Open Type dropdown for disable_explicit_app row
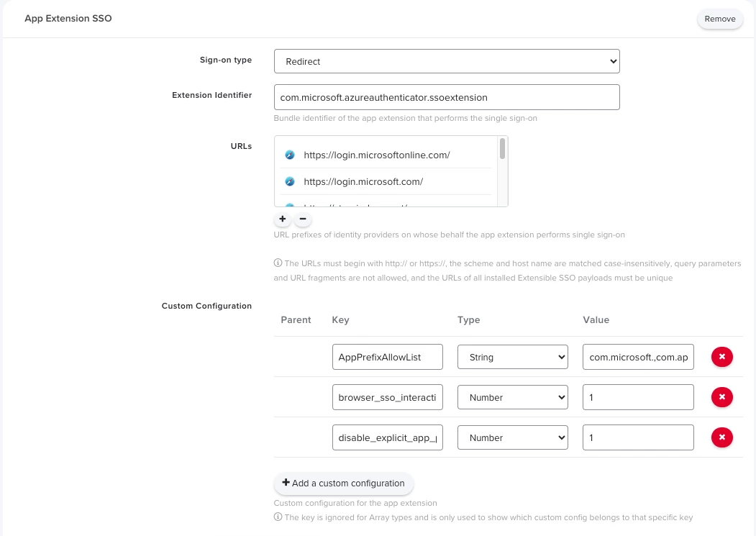756x536 pixels. click(513, 437)
